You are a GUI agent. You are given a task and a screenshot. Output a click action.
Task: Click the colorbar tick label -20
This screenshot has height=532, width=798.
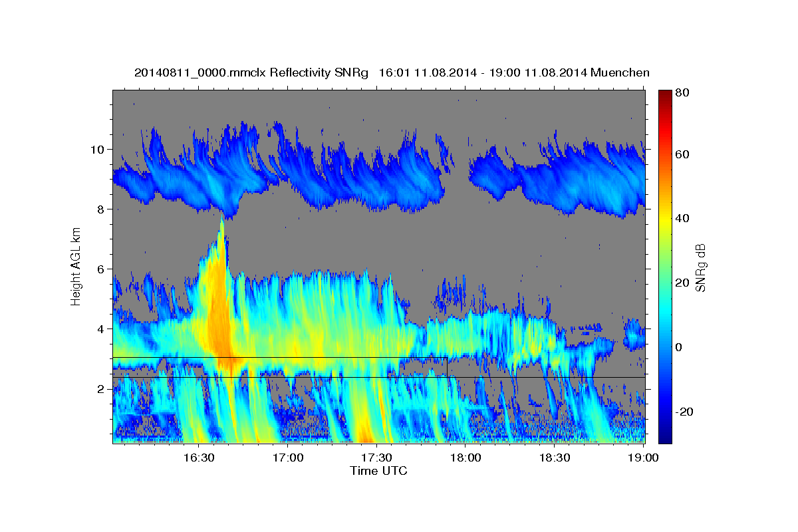pyautogui.click(x=684, y=412)
